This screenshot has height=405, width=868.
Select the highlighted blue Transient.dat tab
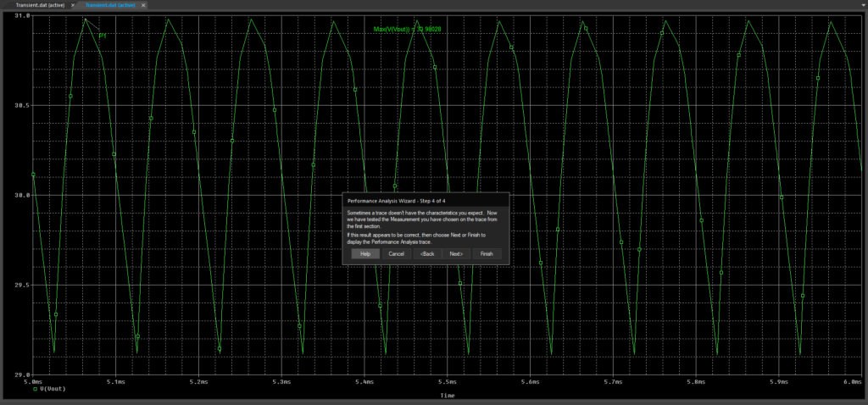click(111, 5)
